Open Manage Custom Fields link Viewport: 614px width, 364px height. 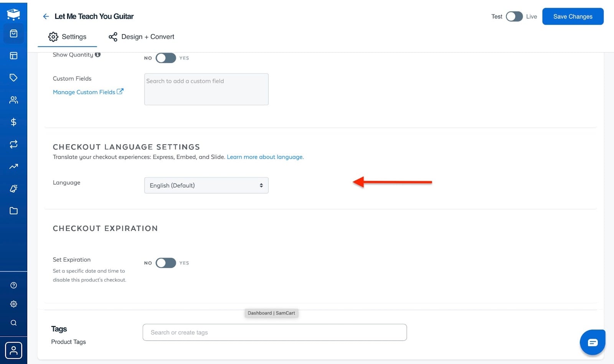coord(88,92)
